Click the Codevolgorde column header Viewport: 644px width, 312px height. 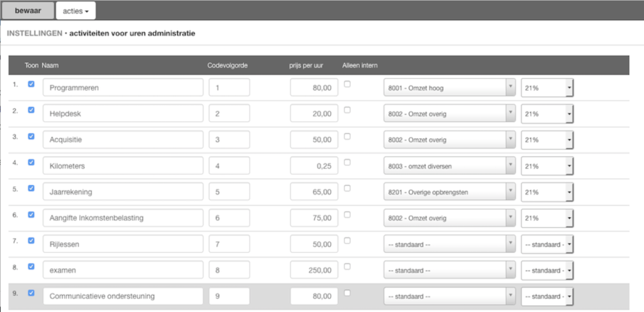[x=228, y=65]
